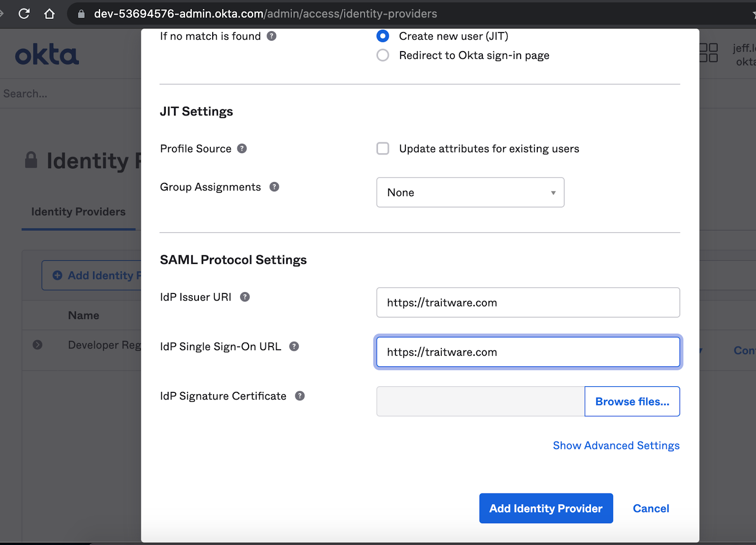
Task: Open the Group Assignments 'None' dropdown
Action: pyautogui.click(x=470, y=192)
